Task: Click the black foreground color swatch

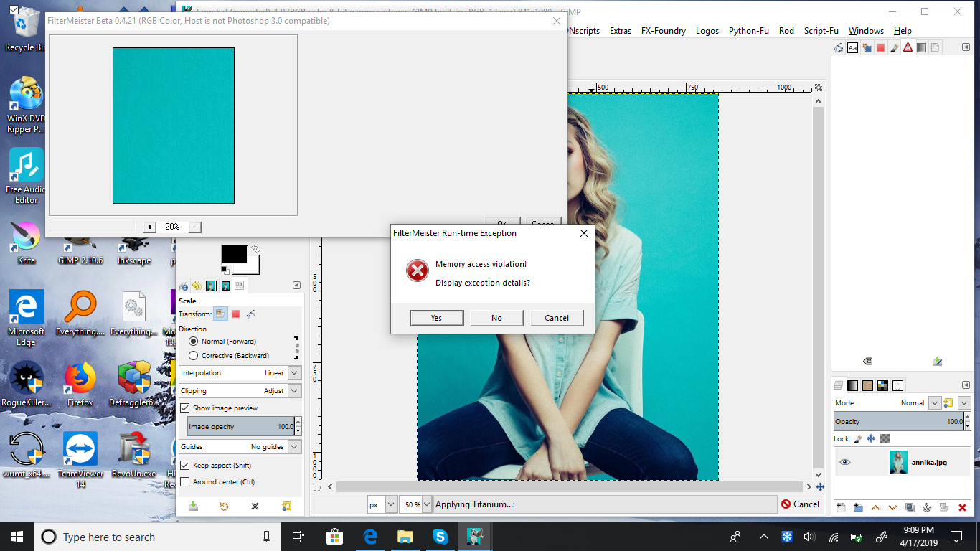Action: coord(234,255)
